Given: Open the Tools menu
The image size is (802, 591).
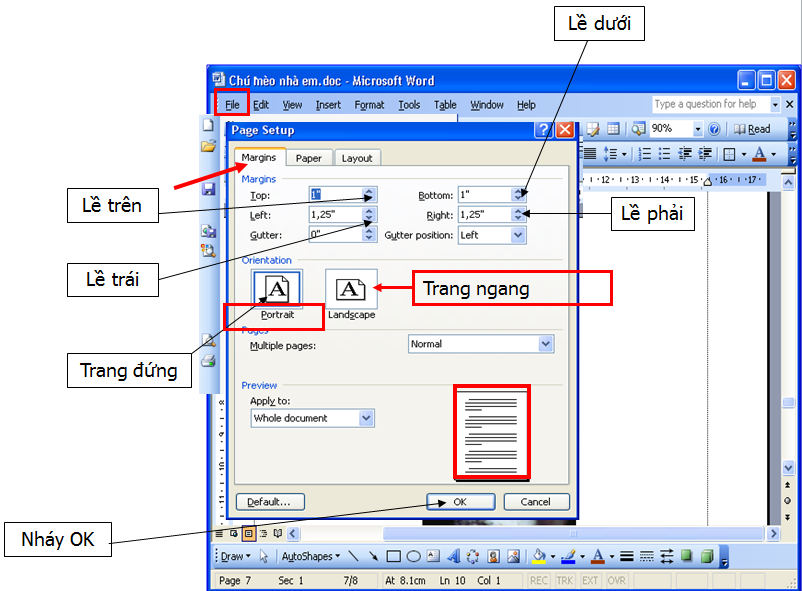Looking at the screenshot, I should [409, 105].
